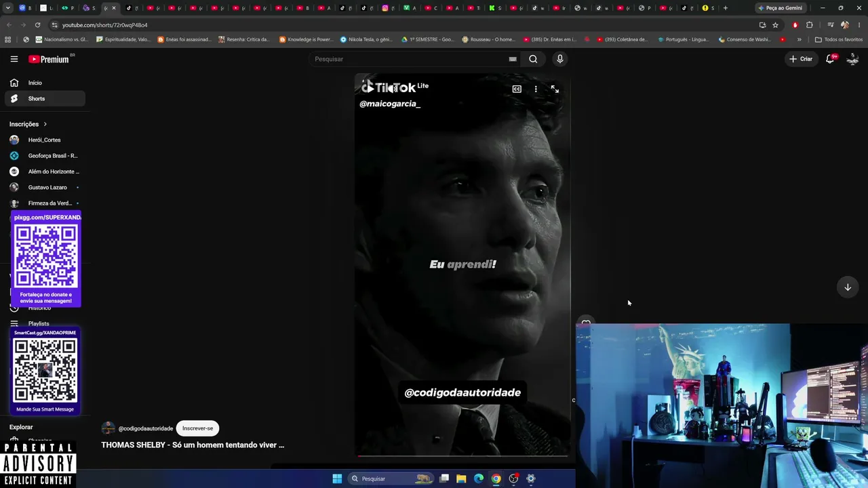Open the @codigodaautoridade channel avatar
This screenshot has width=868, height=488.
point(108,428)
